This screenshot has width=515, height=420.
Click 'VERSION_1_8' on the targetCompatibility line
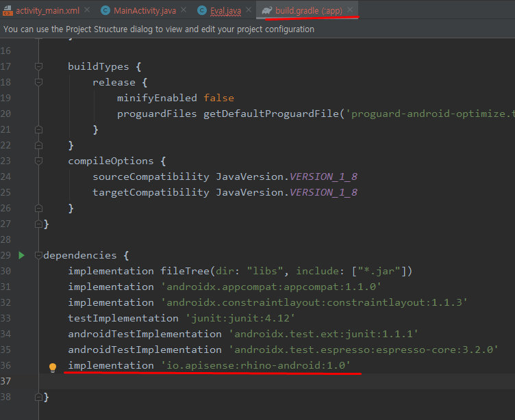(x=323, y=193)
